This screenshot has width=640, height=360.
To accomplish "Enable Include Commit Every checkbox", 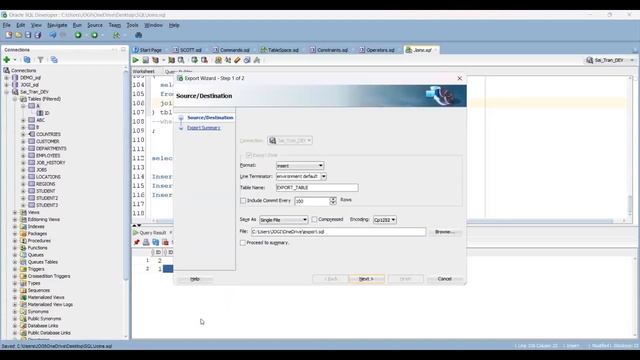I will pos(243,201).
